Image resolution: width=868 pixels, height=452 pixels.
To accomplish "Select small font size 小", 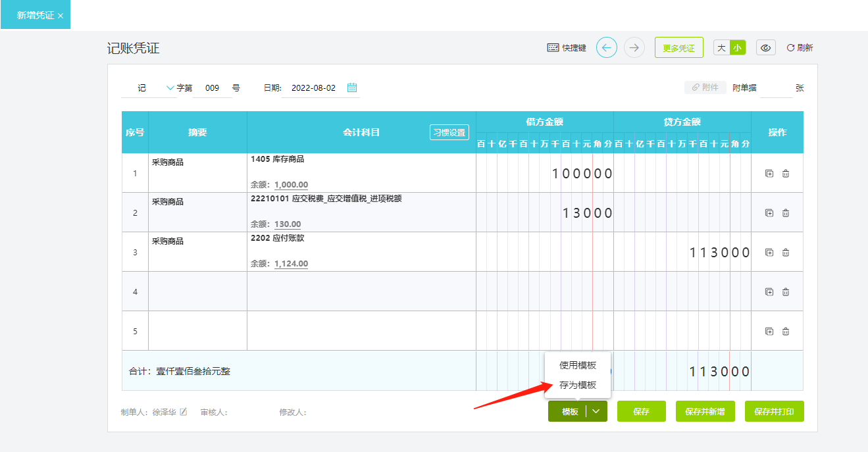I will pyautogui.click(x=738, y=48).
